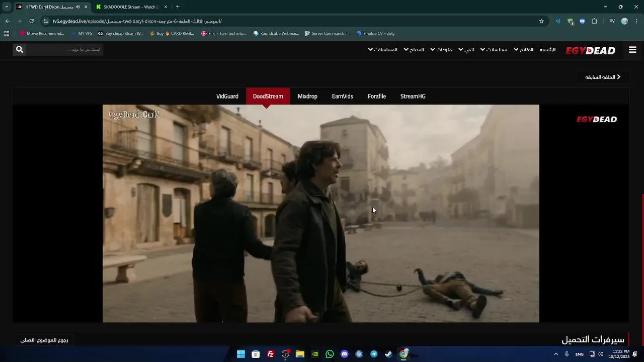Open the Windows Start menu
Screen dimensions: 644x362
(x=241, y=354)
